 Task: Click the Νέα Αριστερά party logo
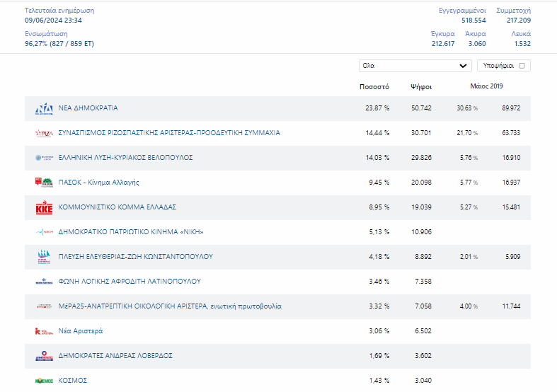coord(44,331)
